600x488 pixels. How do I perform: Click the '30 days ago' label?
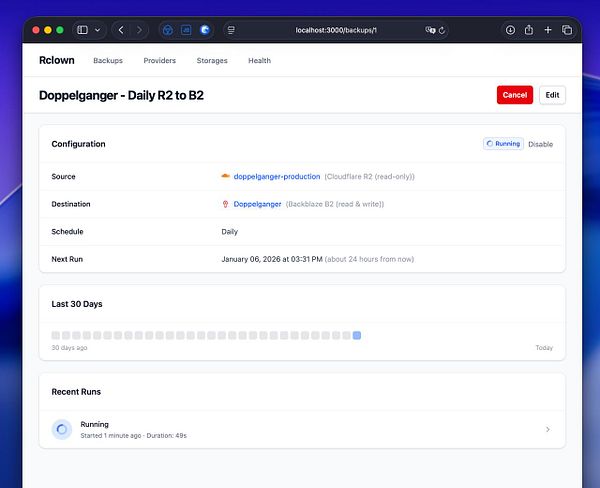[69, 348]
